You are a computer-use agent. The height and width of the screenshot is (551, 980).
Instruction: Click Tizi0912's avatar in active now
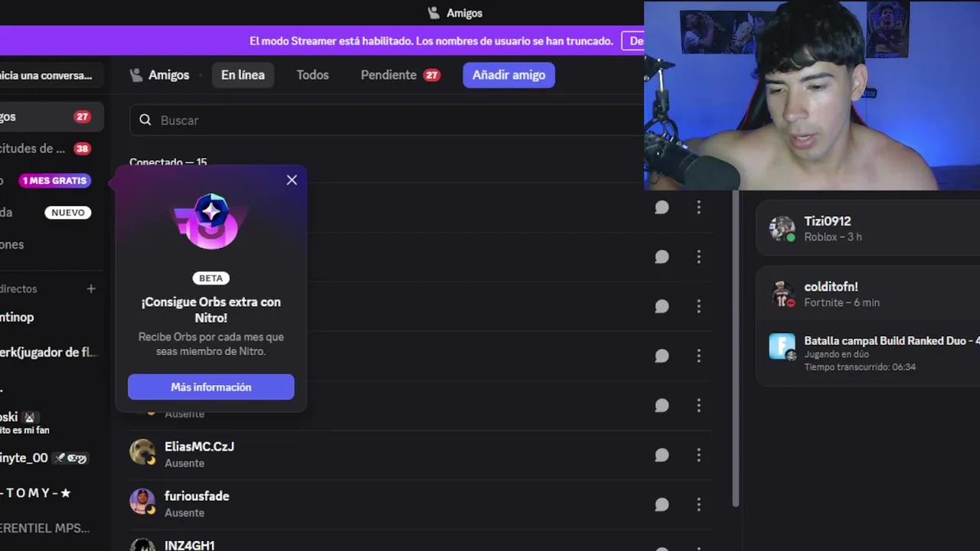click(782, 228)
